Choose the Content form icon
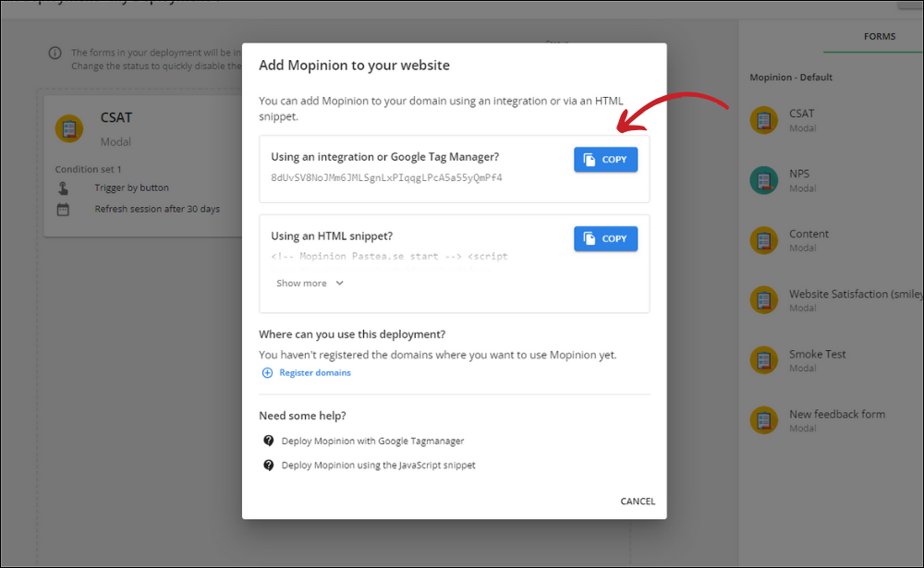This screenshot has height=568, width=924. click(763, 240)
